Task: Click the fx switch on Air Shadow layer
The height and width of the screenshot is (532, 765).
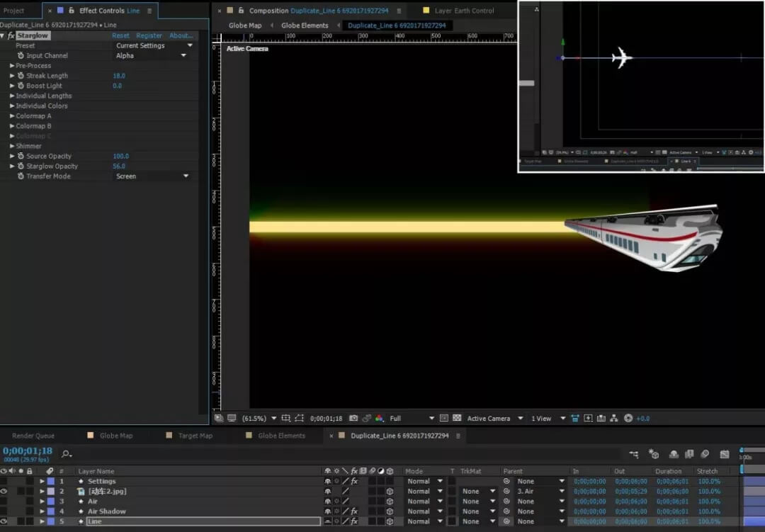Action: [354, 511]
